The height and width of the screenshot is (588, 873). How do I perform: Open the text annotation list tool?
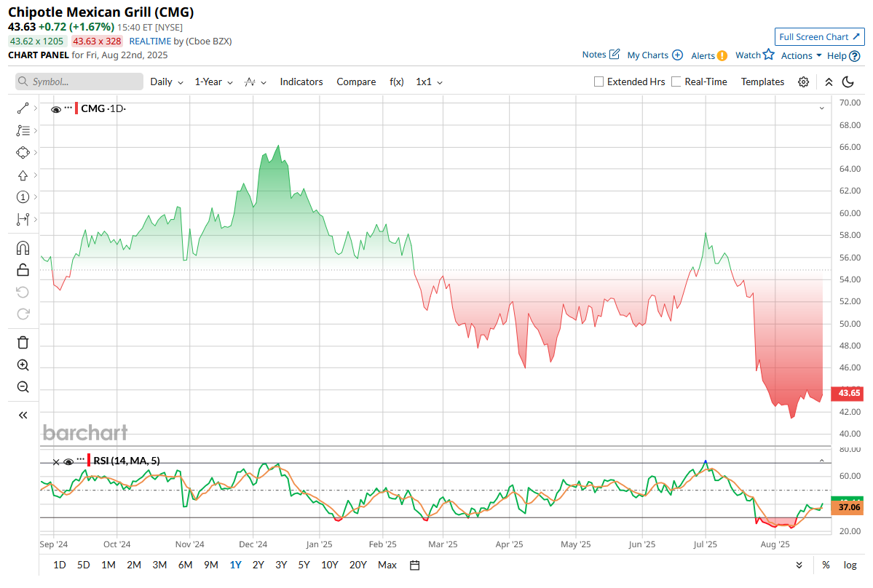coord(23,131)
